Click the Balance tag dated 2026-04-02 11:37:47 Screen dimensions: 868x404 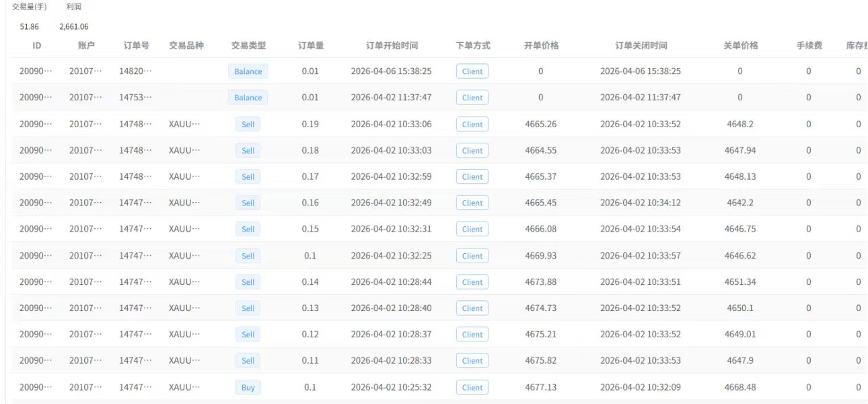[x=248, y=98]
